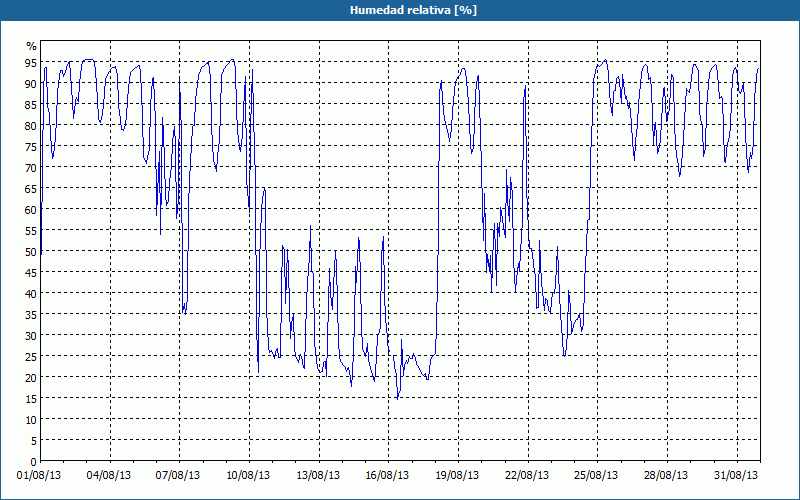Click the 95 y-axis label
The image size is (800, 500).
pyautogui.click(x=31, y=63)
